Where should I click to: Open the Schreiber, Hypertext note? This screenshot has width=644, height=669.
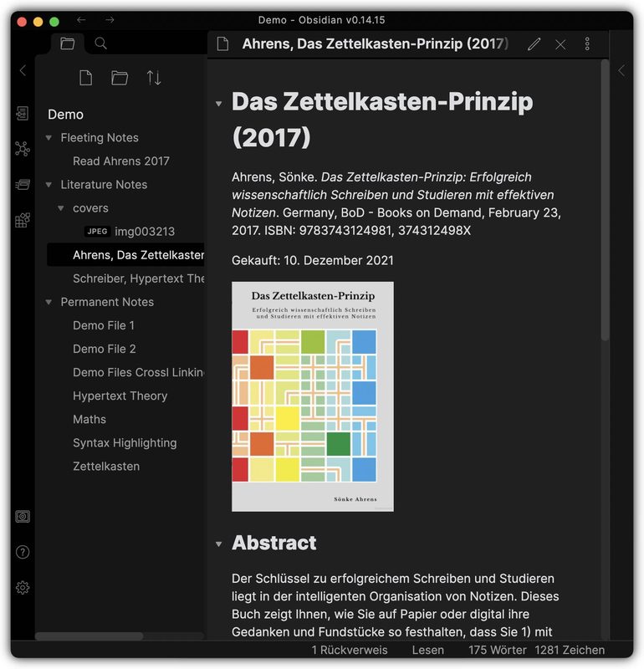coord(139,278)
